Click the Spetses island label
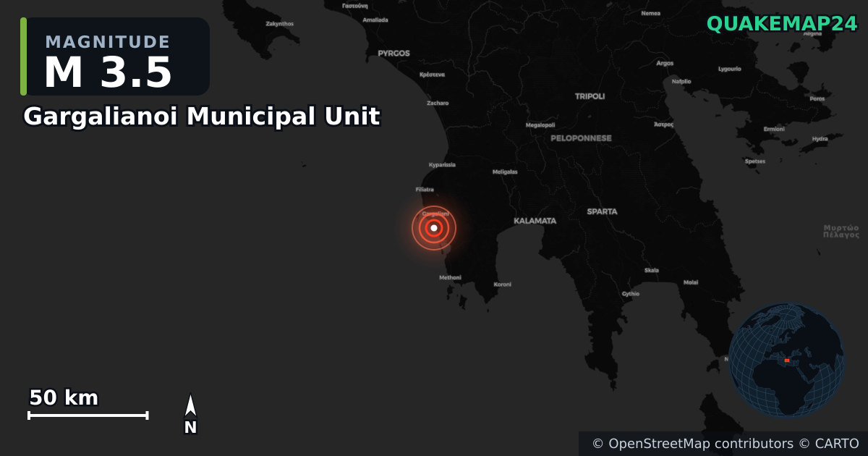 (754, 161)
